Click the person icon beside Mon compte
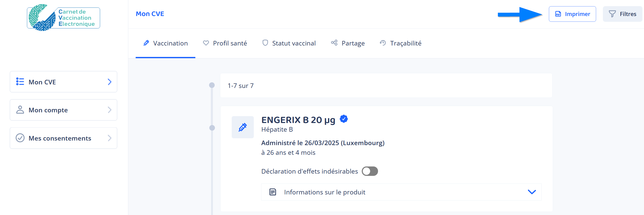 20,110
